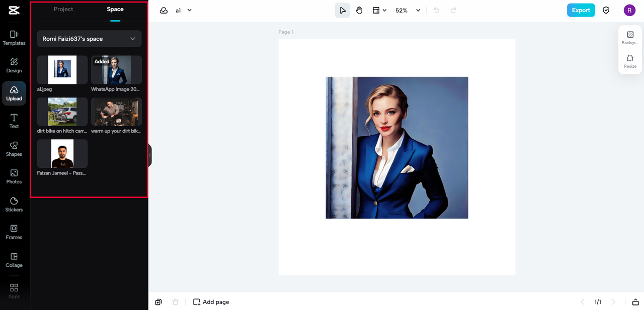Collapse the side panel handle

pyautogui.click(x=150, y=155)
